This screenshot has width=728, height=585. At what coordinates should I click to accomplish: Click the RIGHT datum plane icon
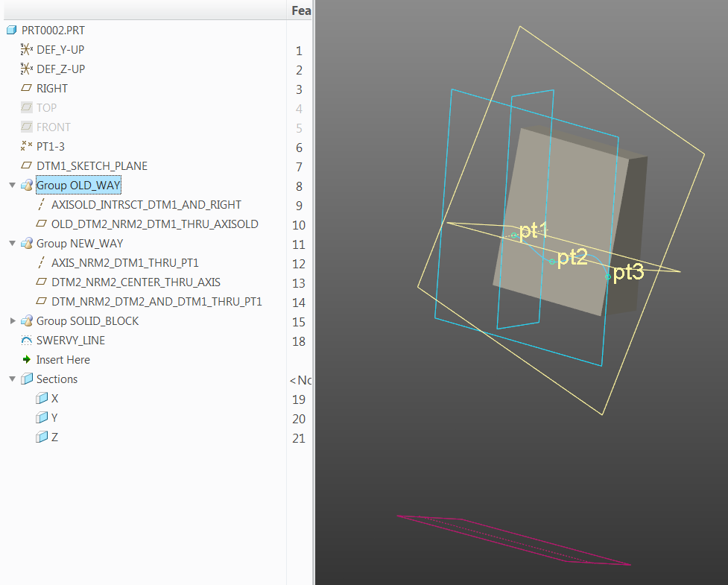pyautogui.click(x=27, y=88)
